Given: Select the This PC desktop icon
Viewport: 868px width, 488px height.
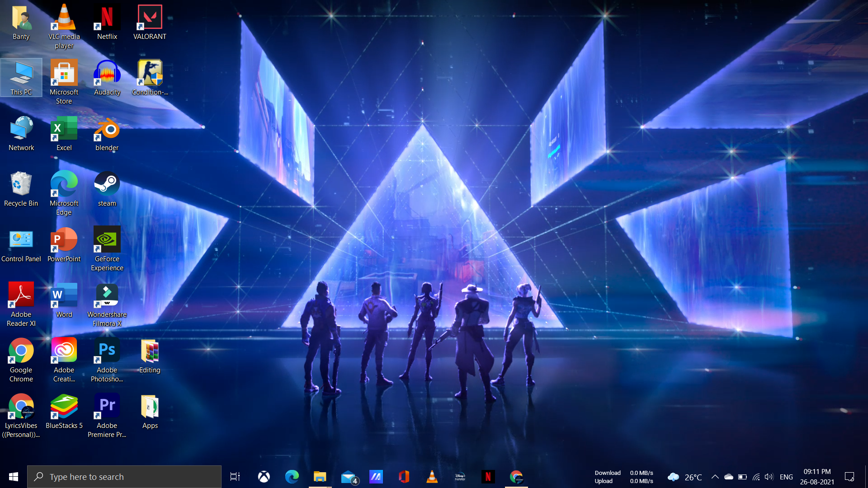Looking at the screenshot, I should click(21, 78).
